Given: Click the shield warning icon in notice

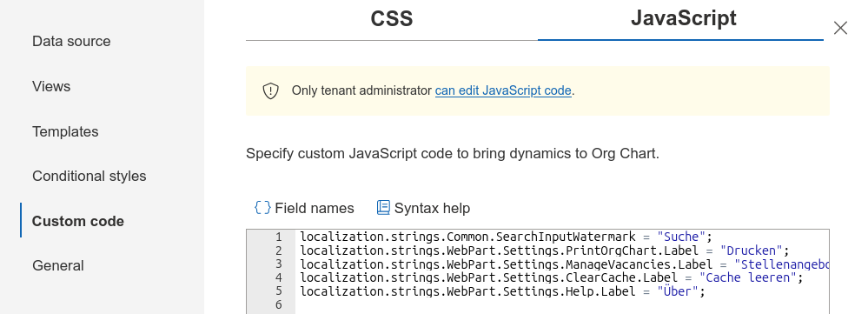Looking at the screenshot, I should [270, 90].
